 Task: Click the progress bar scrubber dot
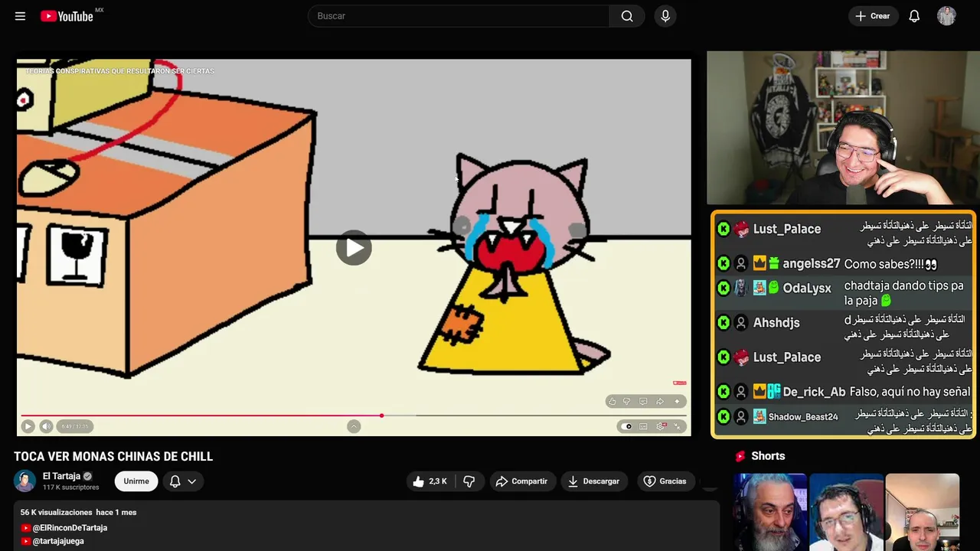381,416
